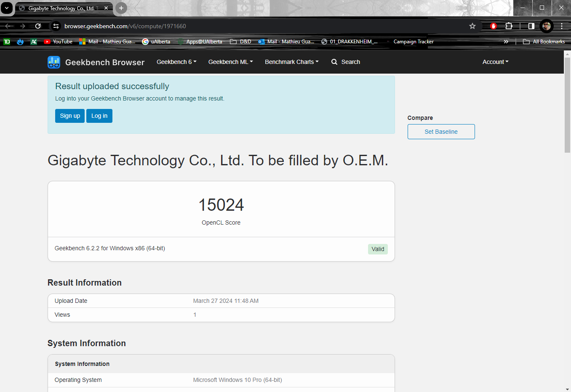Click the scrollbar down arrow
Screen dimensions: 571x392
(x=567, y=389)
